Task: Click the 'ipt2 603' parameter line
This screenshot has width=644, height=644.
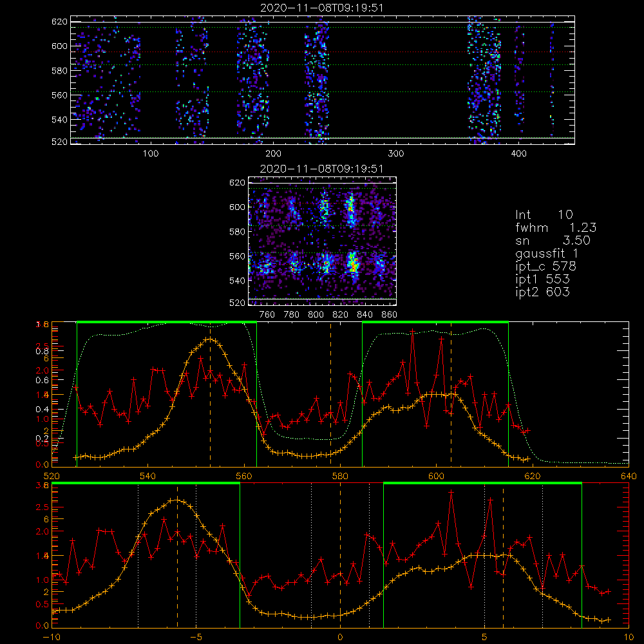Action: (x=542, y=292)
